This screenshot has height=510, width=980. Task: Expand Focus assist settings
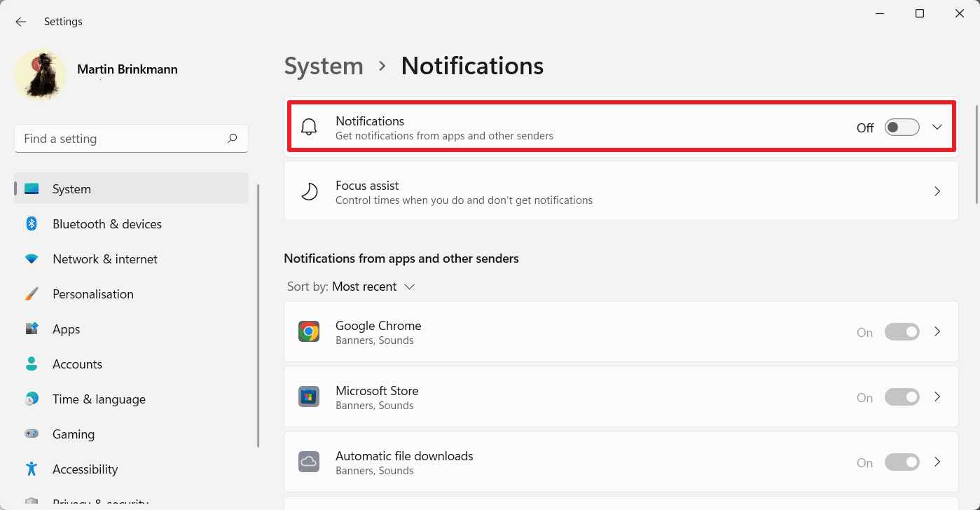[x=937, y=191]
